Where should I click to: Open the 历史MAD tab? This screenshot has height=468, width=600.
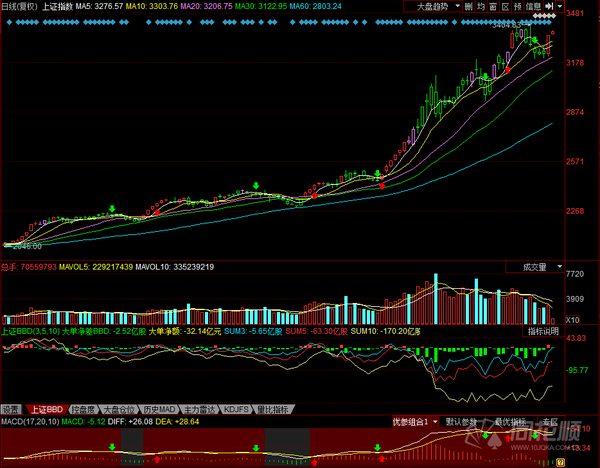pos(159,409)
